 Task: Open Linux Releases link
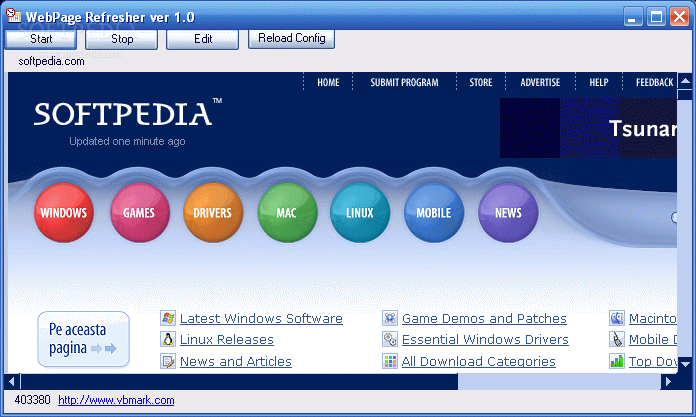tap(227, 340)
